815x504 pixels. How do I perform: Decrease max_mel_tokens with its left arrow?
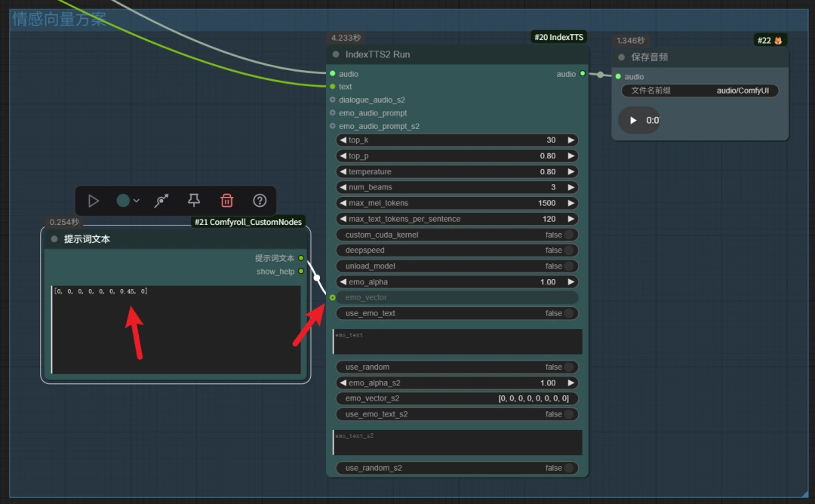[343, 203]
